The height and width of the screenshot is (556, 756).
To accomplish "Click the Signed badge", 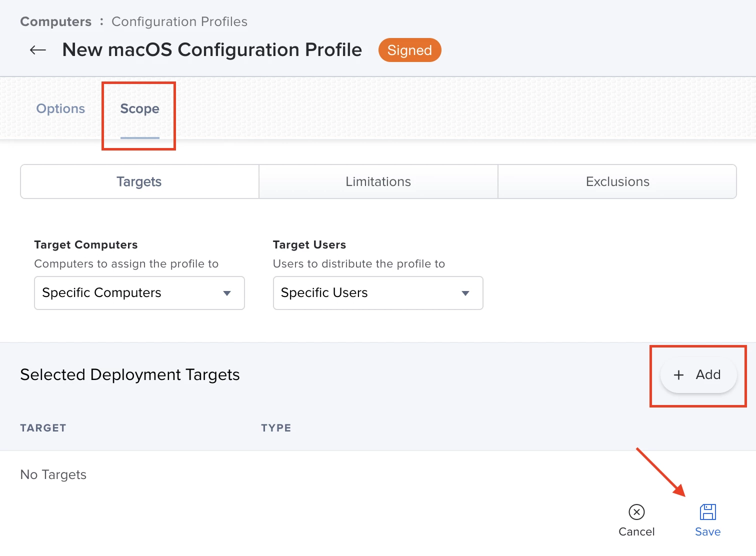I will pos(409,50).
